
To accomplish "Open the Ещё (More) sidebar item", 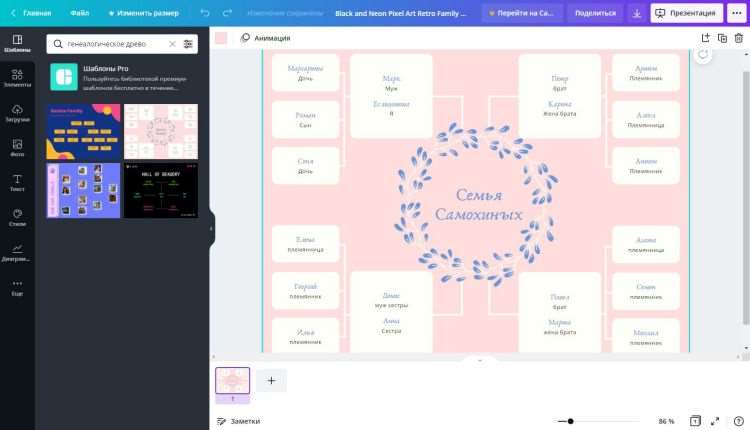I will (17, 287).
